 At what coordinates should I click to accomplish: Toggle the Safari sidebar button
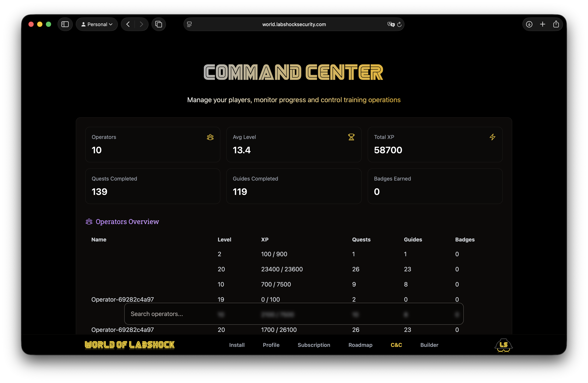pyautogui.click(x=65, y=24)
